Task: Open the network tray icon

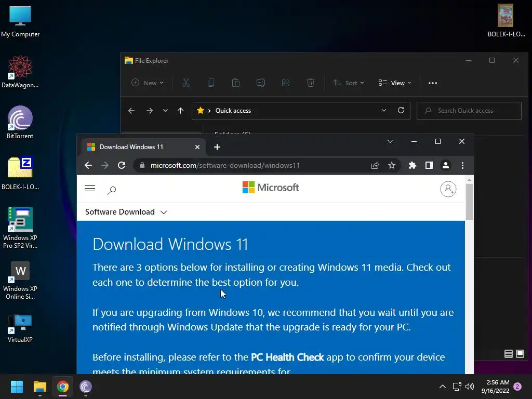Action: point(457,387)
